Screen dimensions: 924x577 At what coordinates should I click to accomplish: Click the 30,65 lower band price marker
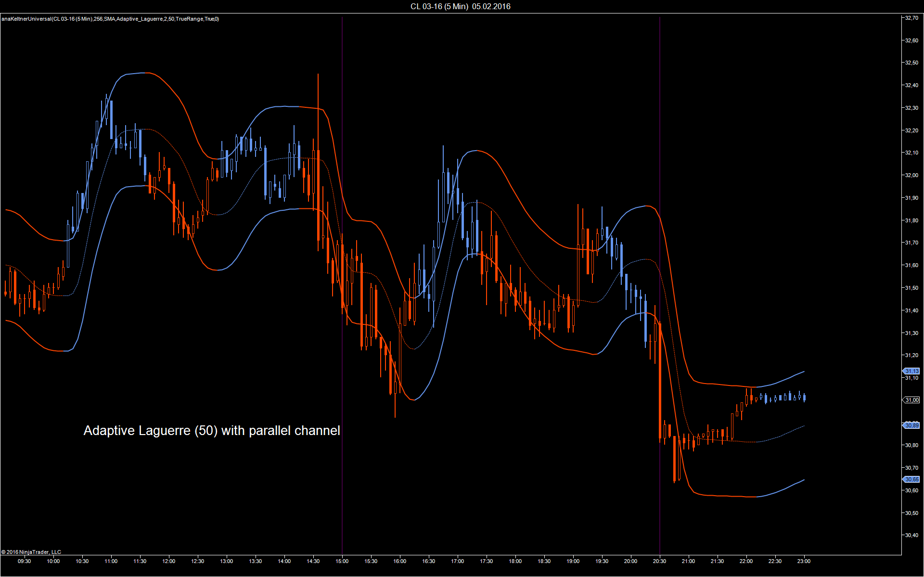click(x=911, y=479)
